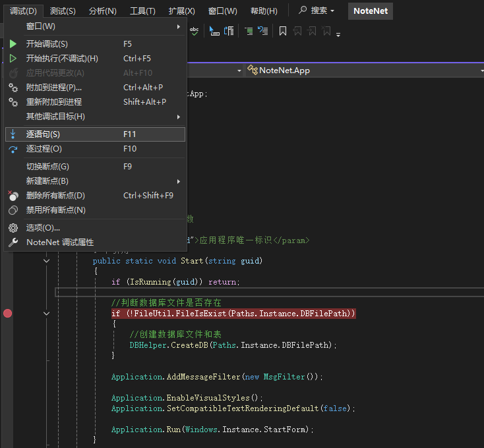Click the bookmark icon in the toolbar

point(282,31)
